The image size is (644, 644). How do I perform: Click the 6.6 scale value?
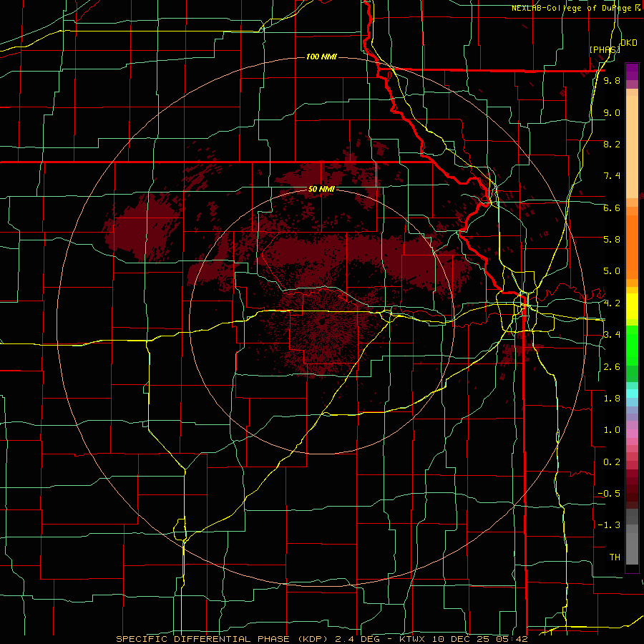point(612,208)
